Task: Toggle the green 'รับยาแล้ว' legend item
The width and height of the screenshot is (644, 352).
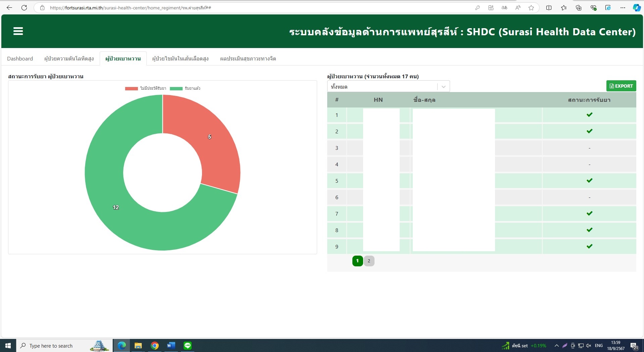Action: point(185,88)
